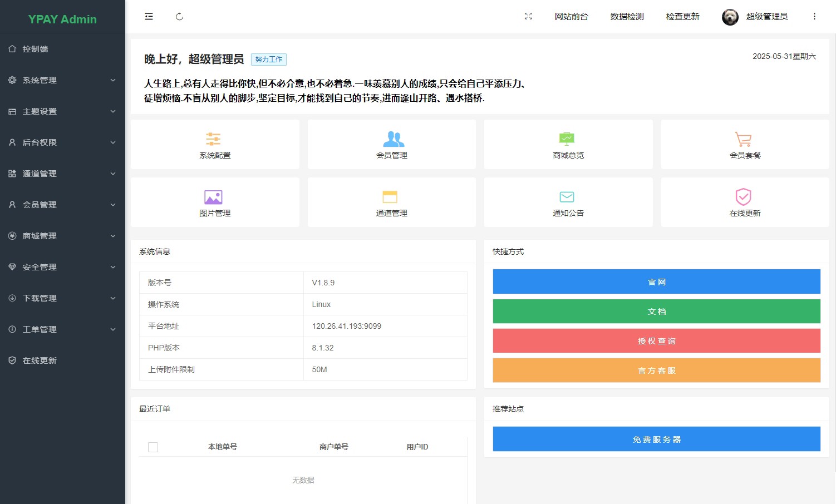The width and height of the screenshot is (836, 504).
Task: Click the blue 官网 shortcut button
Action: tap(656, 282)
